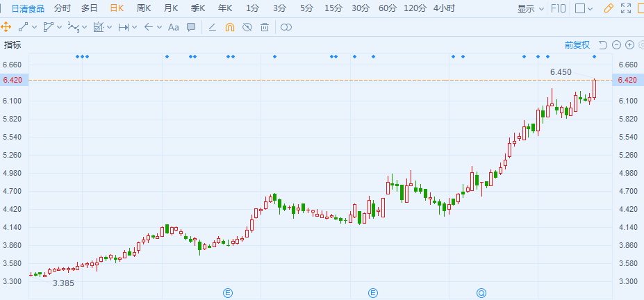Click the overlapping circles overlay icon

click(x=286, y=27)
